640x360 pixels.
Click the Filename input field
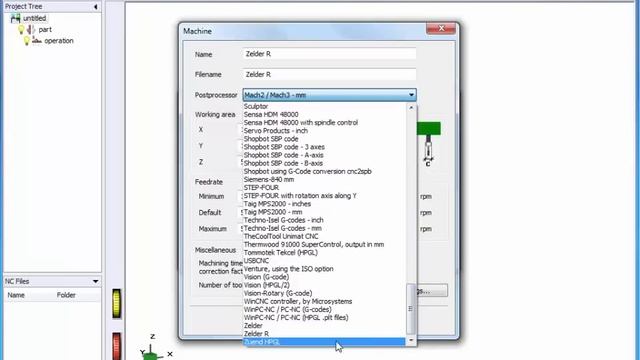(x=329, y=74)
